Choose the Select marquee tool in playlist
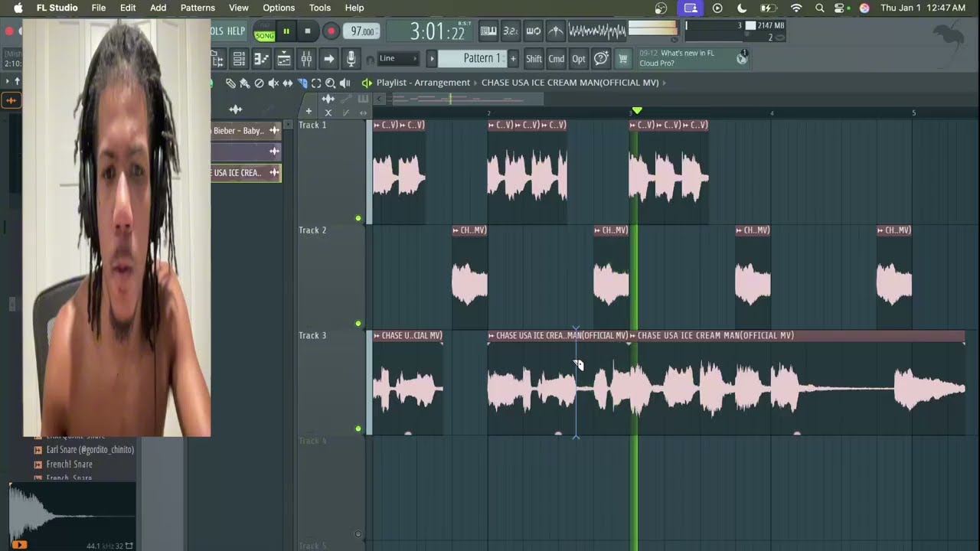The height and width of the screenshot is (551, 980). [316, 83]
